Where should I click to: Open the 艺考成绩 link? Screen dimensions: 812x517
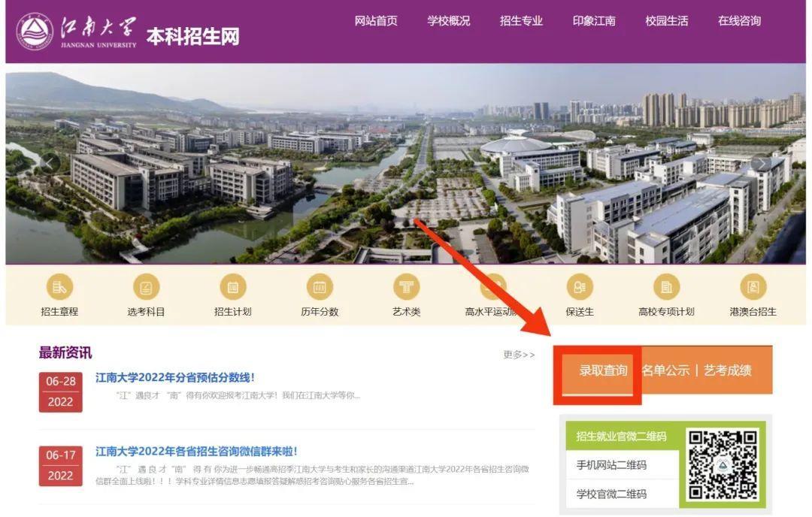click(727, 370)
